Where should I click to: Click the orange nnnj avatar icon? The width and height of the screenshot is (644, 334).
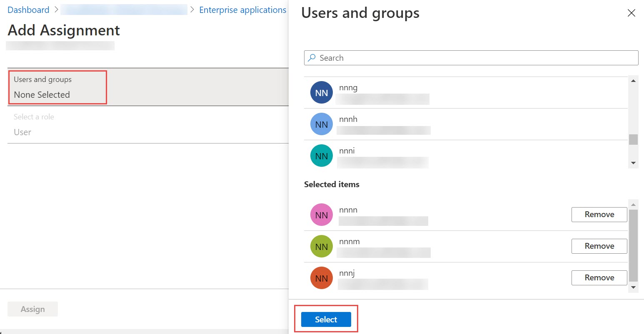322,278
